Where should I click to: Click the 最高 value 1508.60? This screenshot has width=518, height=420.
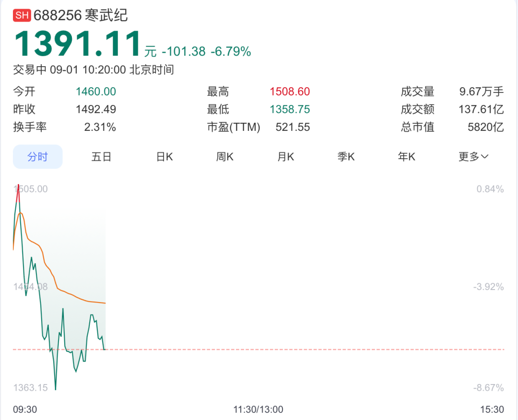pos(290,92)
